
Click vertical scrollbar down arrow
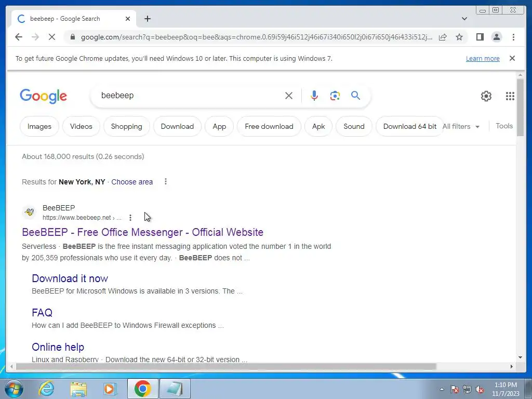pyautogui.click(x=520, y=357)
